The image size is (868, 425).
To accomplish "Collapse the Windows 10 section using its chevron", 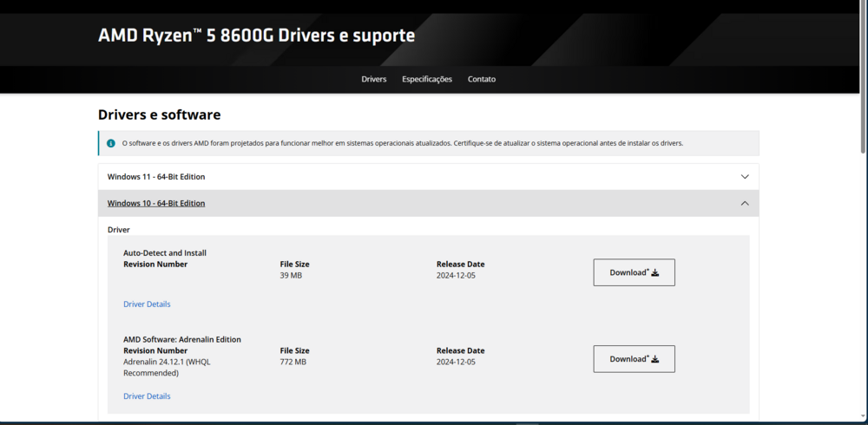I will coord(745,203).
